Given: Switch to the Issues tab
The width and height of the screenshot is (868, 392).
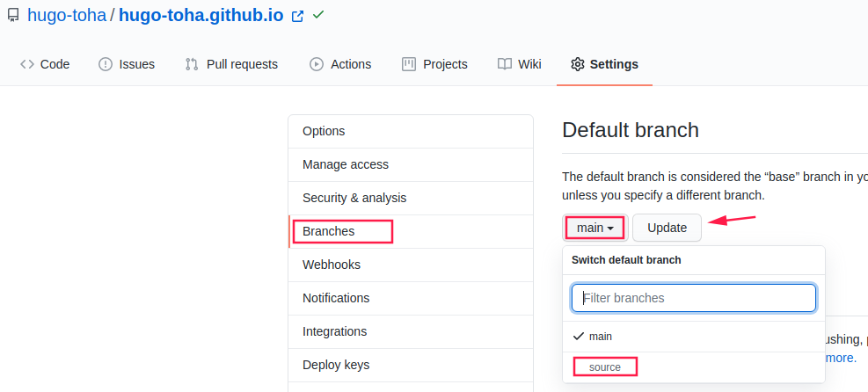Looking at the screenshot, I should pyautogui.click(x=127, y=64).
